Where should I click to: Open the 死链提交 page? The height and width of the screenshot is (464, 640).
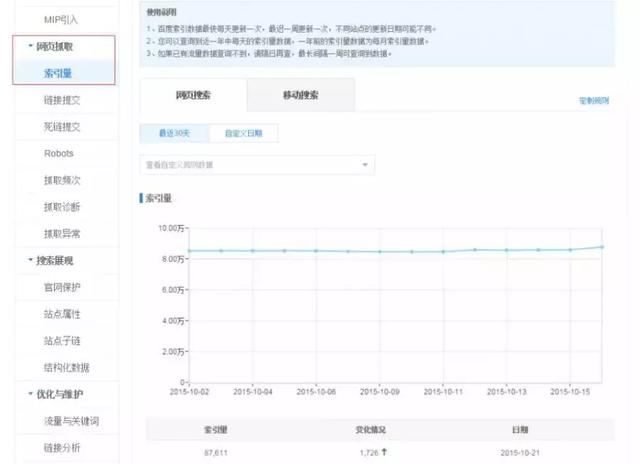point(62,127)
